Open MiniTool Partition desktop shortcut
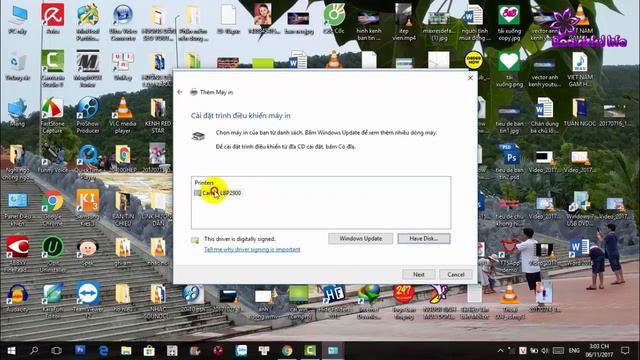Viewport: 640px width, 360px height. [88, 22]
